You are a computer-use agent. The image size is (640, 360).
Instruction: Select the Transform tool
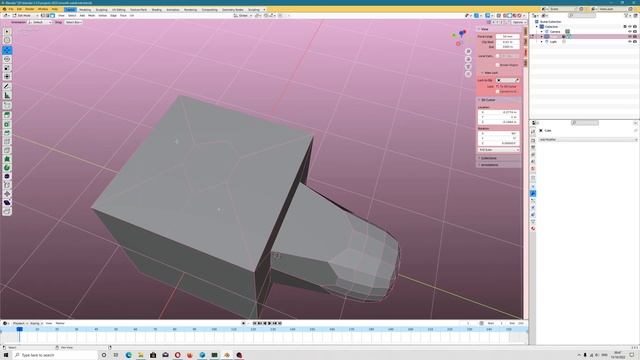(7, 76)
